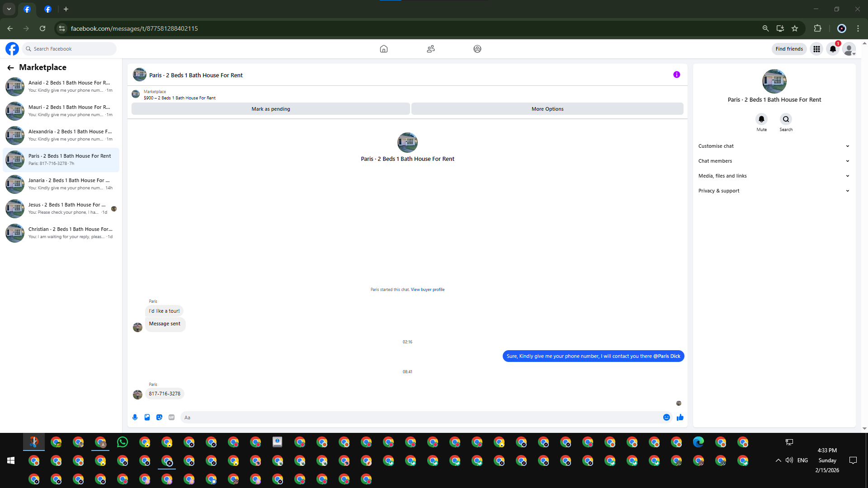Focus the Search Facebook field
The width and height of the screenshot is (868, 488).
[69, 49]
